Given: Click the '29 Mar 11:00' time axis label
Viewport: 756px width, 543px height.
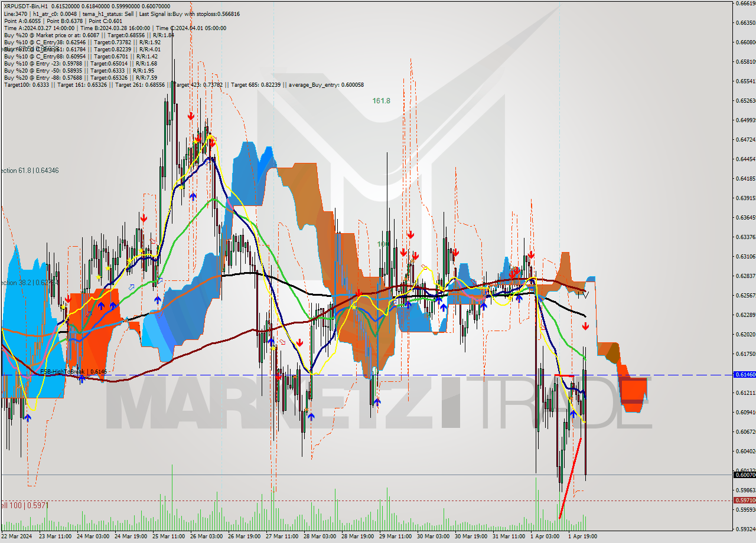Looking at the screenshot, I should pyautogui.click(x=396, y=537).
